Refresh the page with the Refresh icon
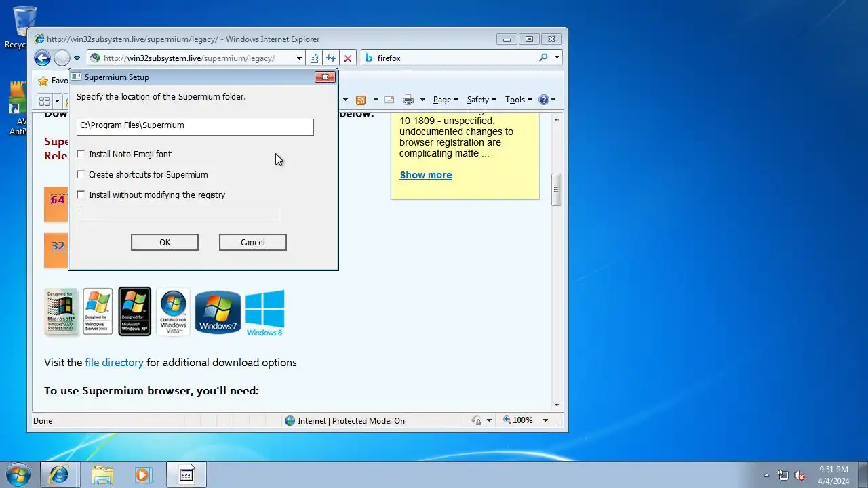The image size is (868, 488). click(x=331, y=58)
